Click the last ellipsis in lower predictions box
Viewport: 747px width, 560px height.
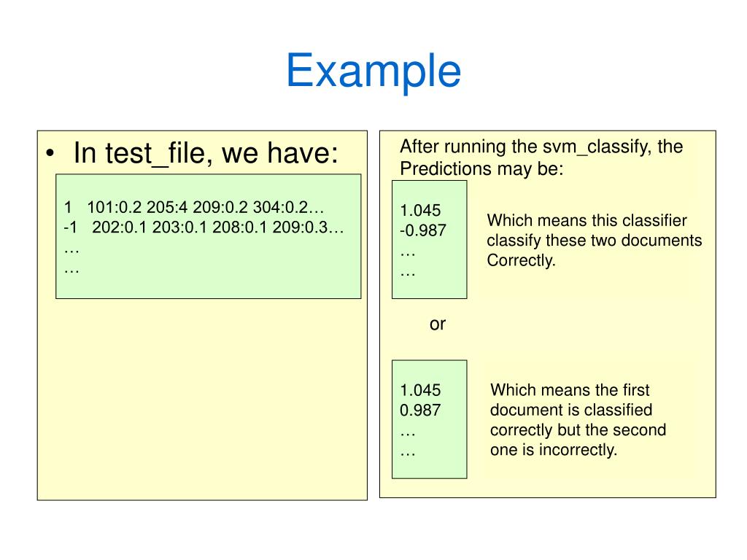pos(408,454)
